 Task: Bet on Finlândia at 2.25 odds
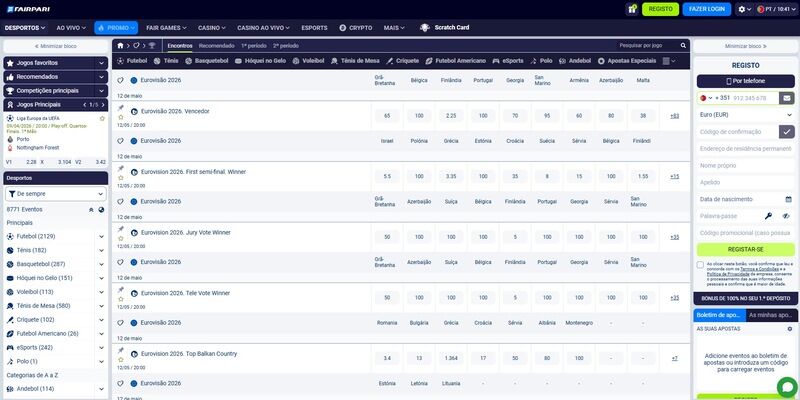click(451, 116)
